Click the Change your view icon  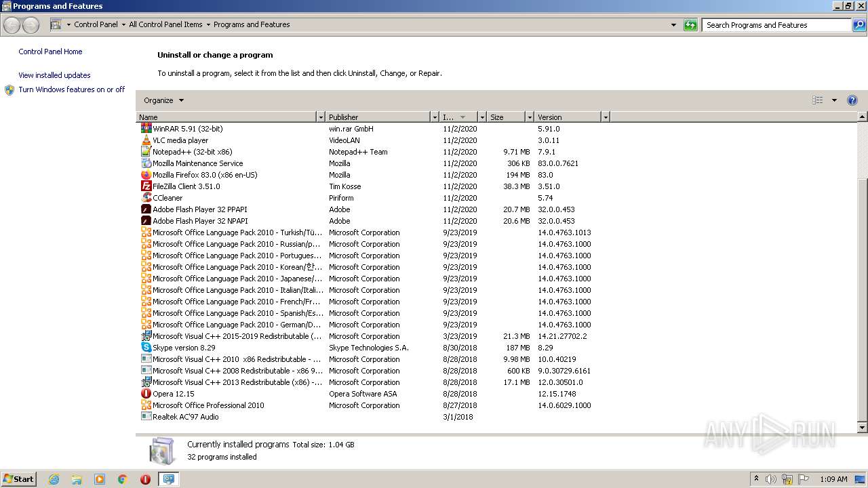(x=818, y=100)
